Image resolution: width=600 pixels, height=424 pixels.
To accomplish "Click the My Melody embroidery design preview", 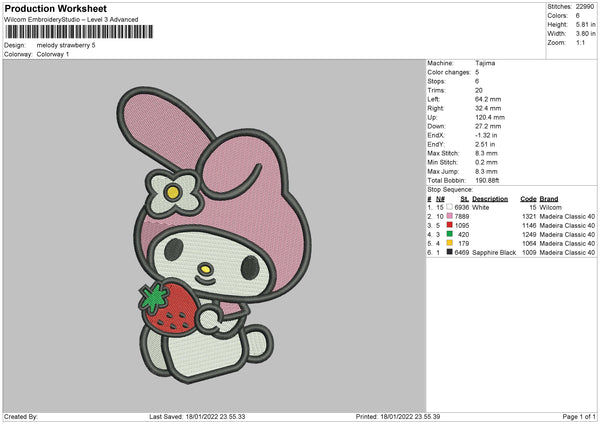I will 214,235.
